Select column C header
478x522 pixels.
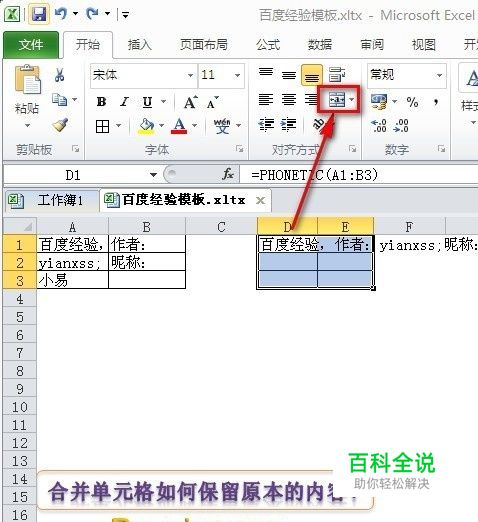pos(221,226)
